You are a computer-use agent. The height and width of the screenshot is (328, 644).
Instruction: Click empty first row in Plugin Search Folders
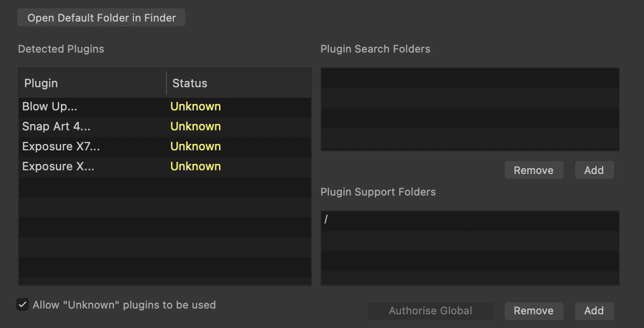coord(470,78)
